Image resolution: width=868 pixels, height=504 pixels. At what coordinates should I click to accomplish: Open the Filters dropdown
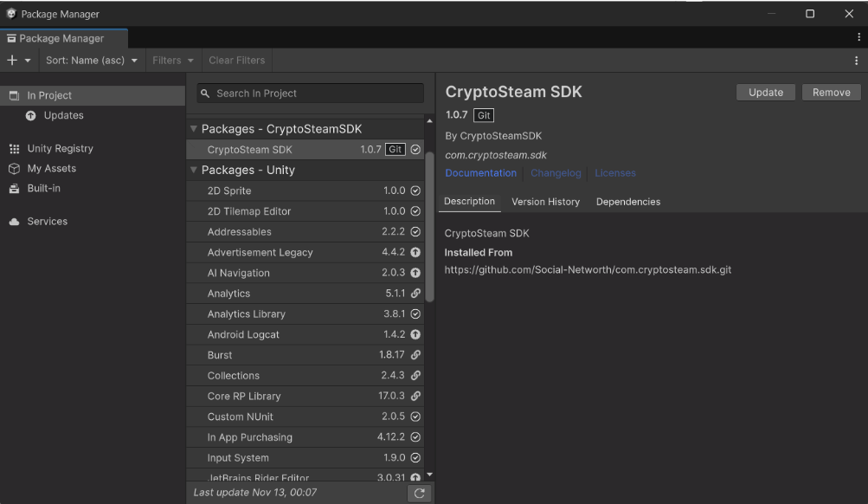pos(173,61)
